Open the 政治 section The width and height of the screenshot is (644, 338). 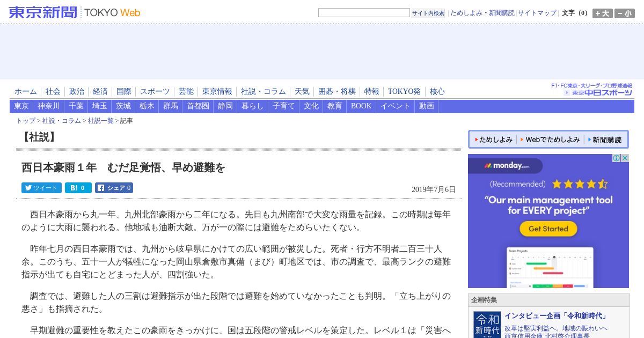pyautogui.click(x=77, y=92)
